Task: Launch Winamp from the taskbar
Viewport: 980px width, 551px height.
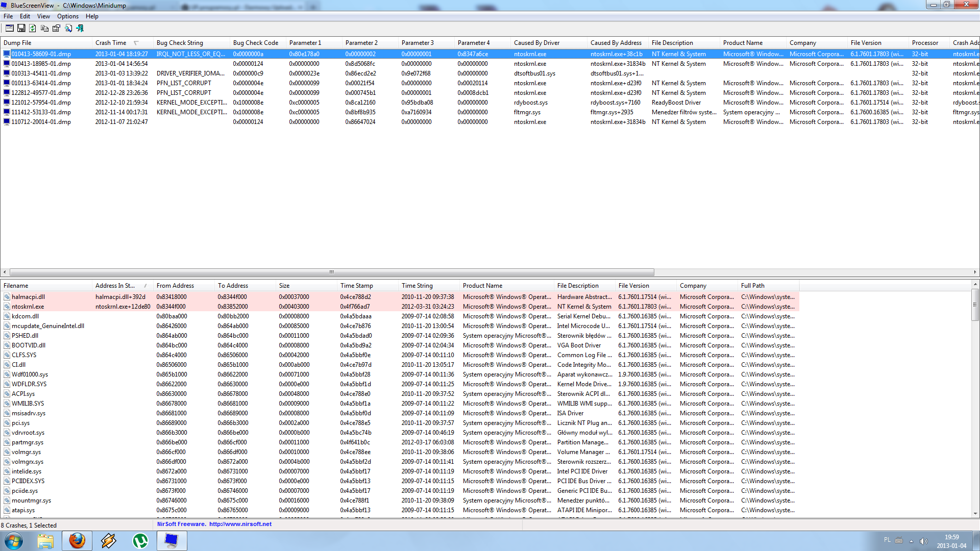Action: 109,541
